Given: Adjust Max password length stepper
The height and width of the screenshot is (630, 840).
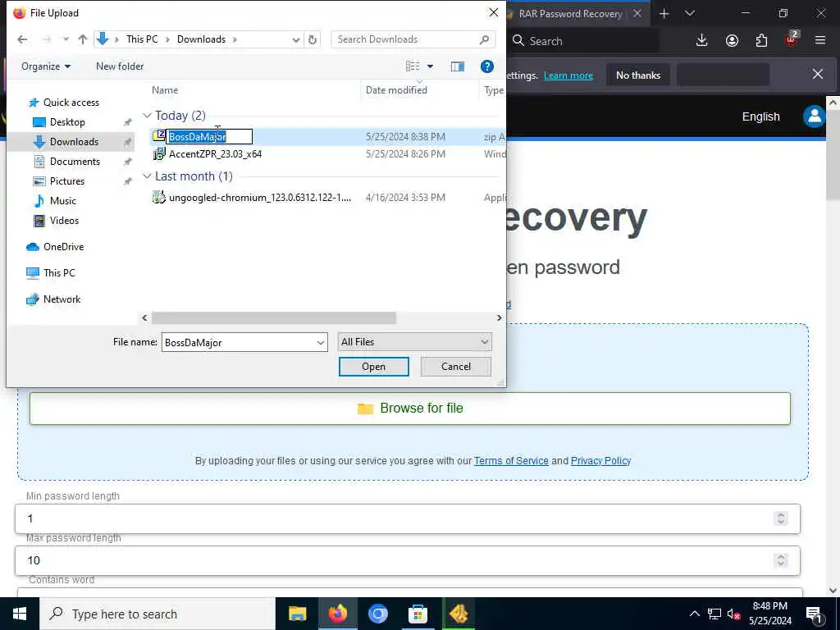Looking at the screenshot, I should click(781, 560).
